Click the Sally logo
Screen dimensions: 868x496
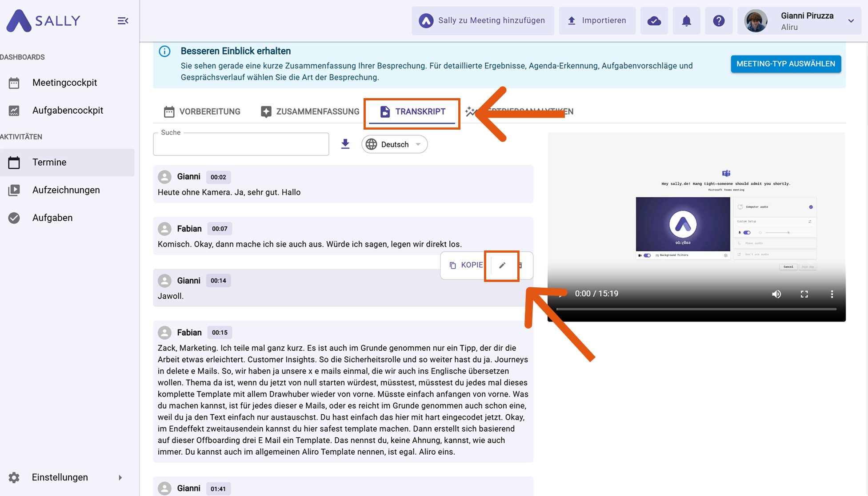(43, 21)
